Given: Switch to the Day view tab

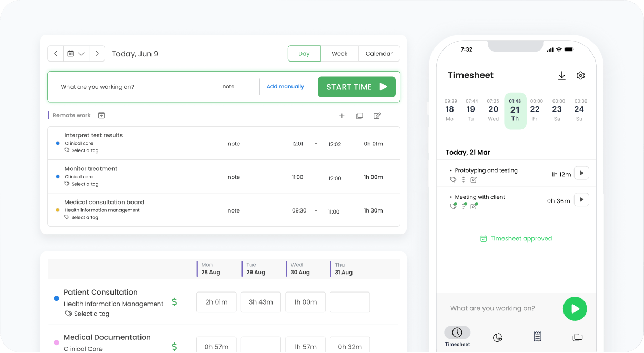Looking at the screenshot, I should tap(304, 54).
